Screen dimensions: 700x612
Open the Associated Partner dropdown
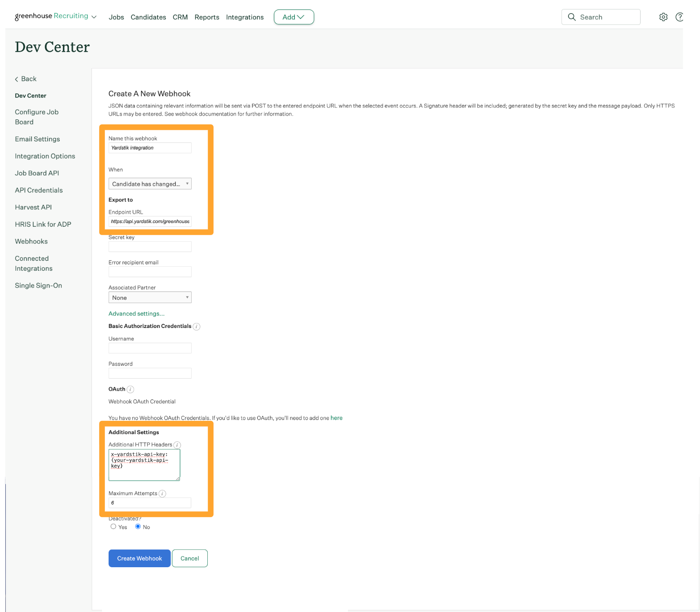(150, 298)
